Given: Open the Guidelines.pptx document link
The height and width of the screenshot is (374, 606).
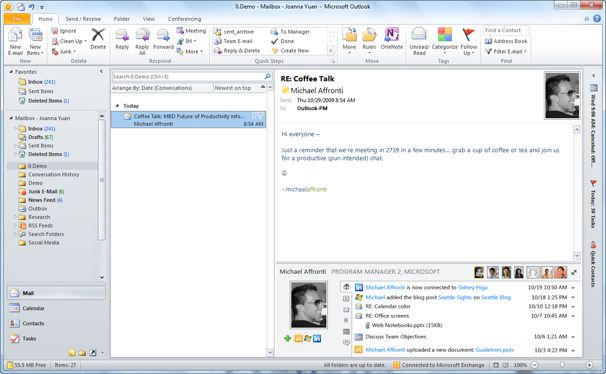Looking at the screenshot, I should [494, 350].
